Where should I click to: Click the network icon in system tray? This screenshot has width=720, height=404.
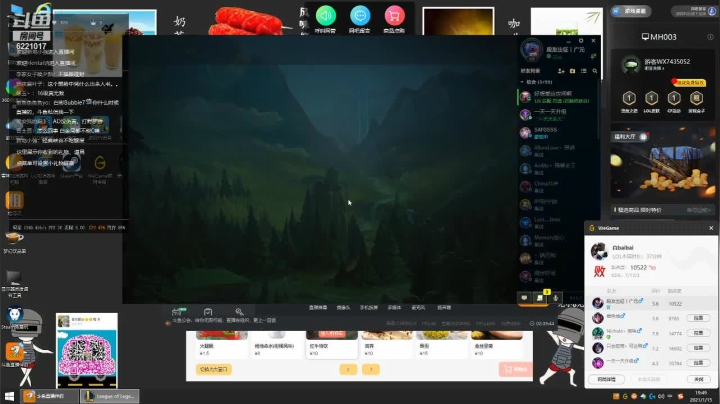(670, 396)
